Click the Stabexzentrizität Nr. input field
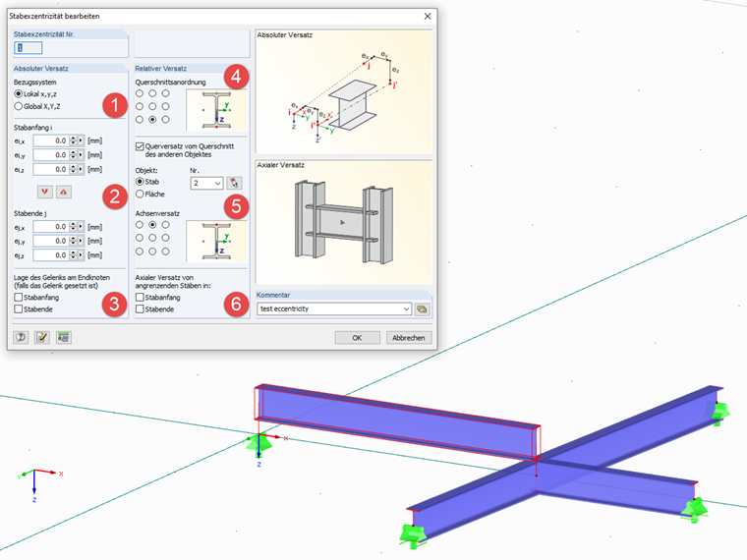This screenshot has width=747, height=560. (x=29, y=47)
